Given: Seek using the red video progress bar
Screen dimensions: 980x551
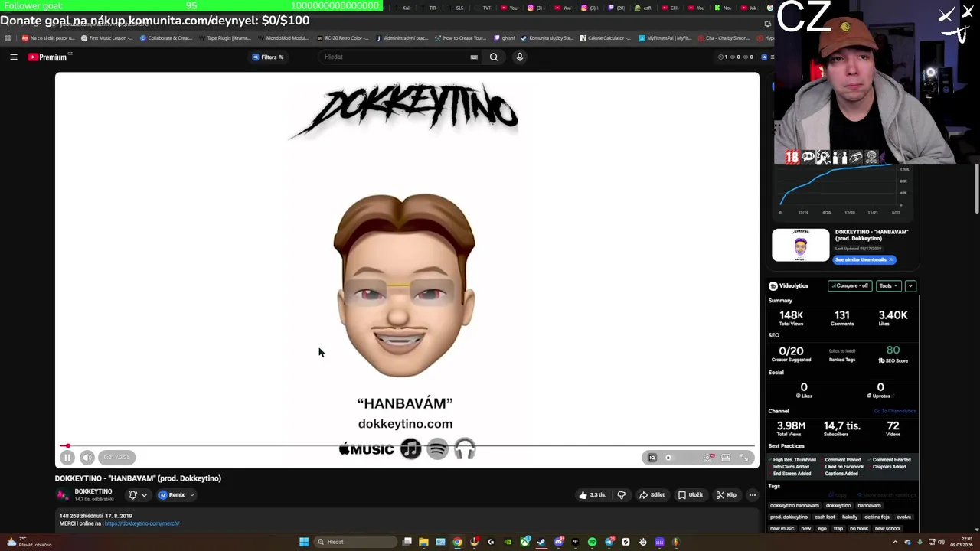Looking at the screenshot, I should click(407, 445).
